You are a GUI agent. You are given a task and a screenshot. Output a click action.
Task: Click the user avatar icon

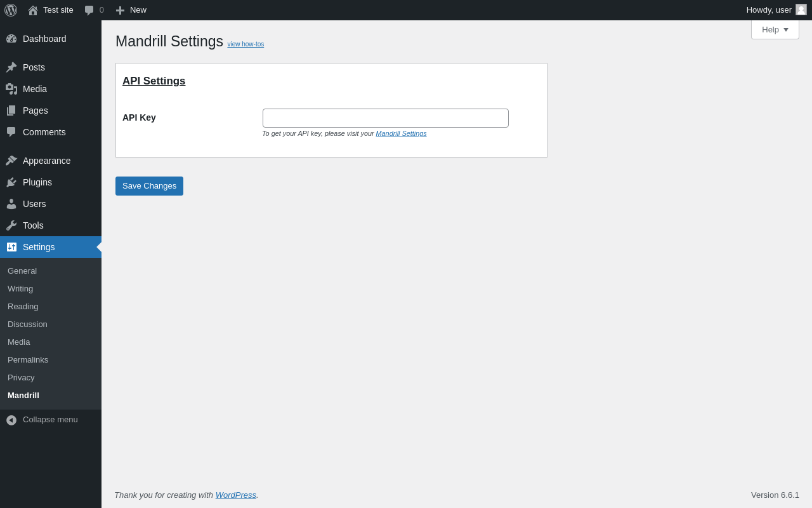coord(801,10)
